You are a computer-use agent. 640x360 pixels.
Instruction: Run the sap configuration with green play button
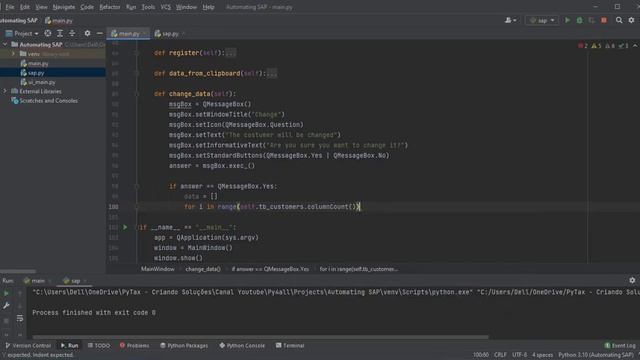coord(567,20)
